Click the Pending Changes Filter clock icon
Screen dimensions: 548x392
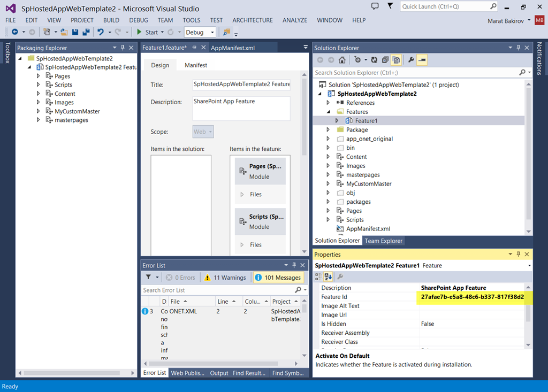357,60
